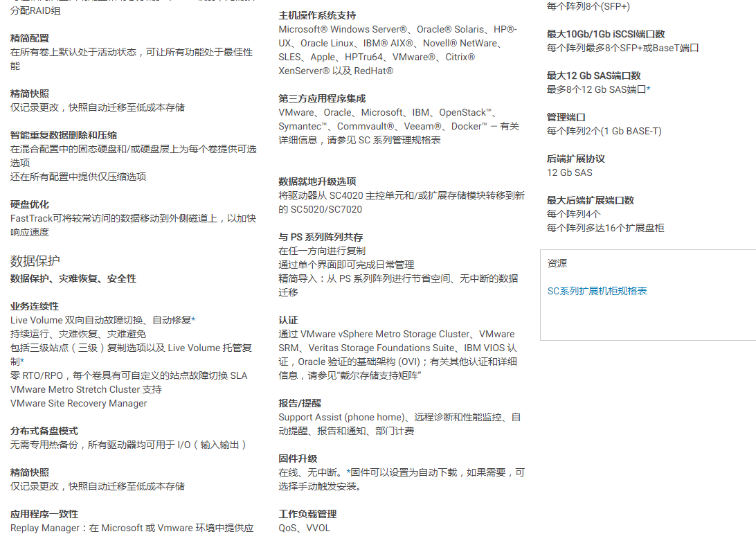Click the 认证 heading
This screenshot has width=756, height=534.
pos(288,320)
